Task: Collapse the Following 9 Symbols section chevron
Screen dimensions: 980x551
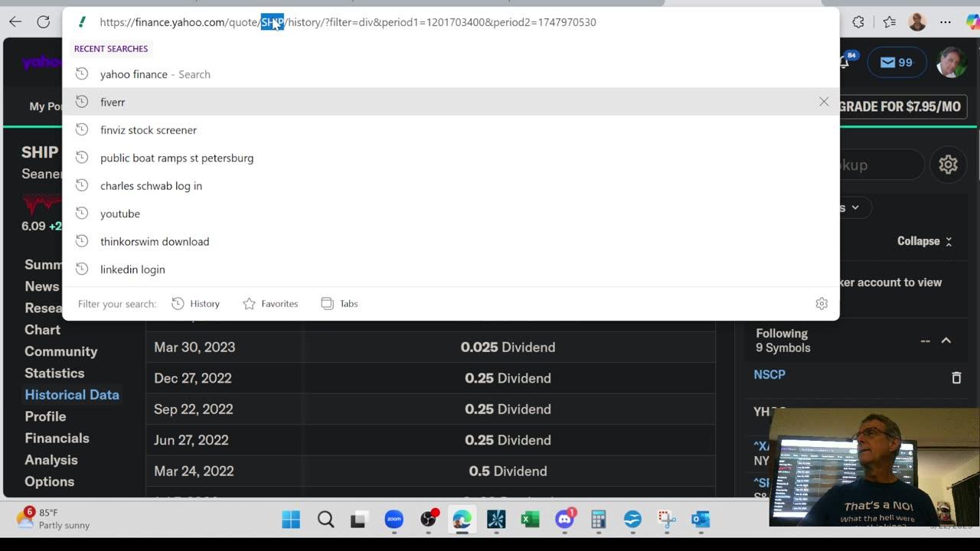Action: (946, 341)
